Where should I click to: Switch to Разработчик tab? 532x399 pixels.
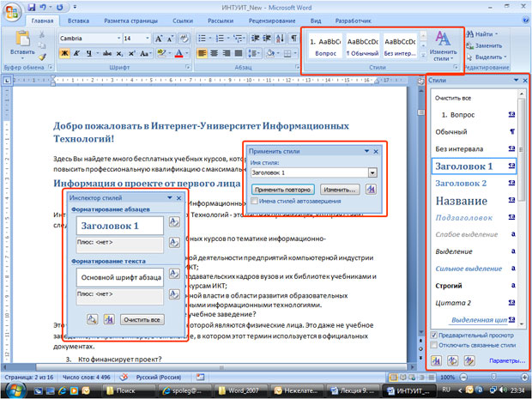tap(354, 21)
